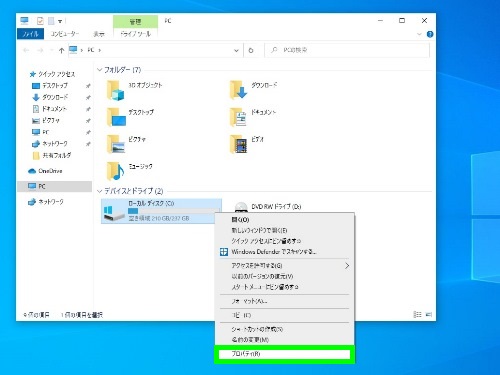Select the Videos folder in main pane
This screenshot has height=375, width=500.
pyautogui.click(x=247, y=144)
